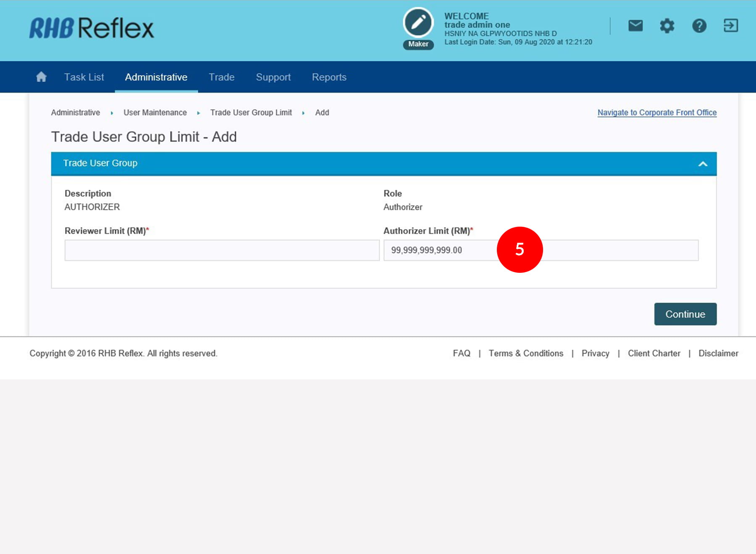Viewport: 756px width, 554px height.
Task: Click the Trade User Group Limit breadcrumb
Action: (x=251, y=112)
